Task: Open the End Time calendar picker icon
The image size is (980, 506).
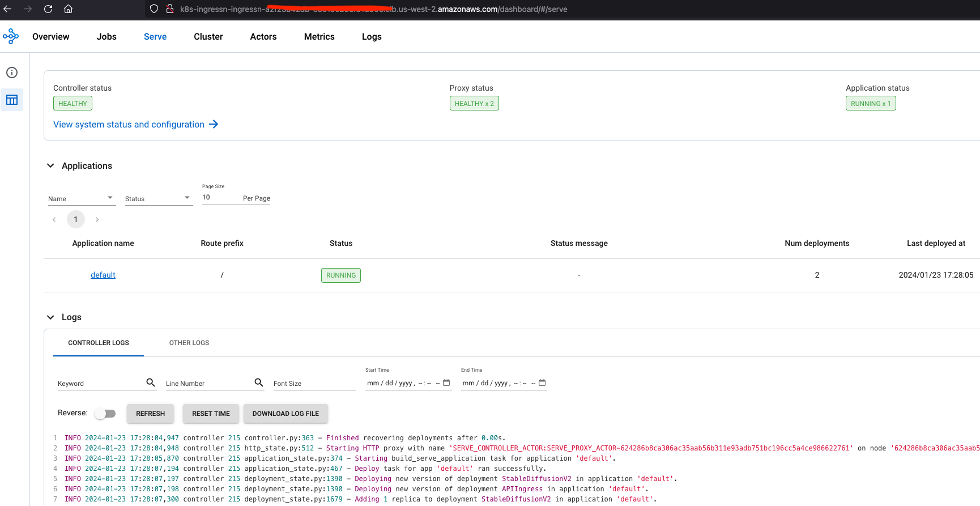Action: [542, 383]
